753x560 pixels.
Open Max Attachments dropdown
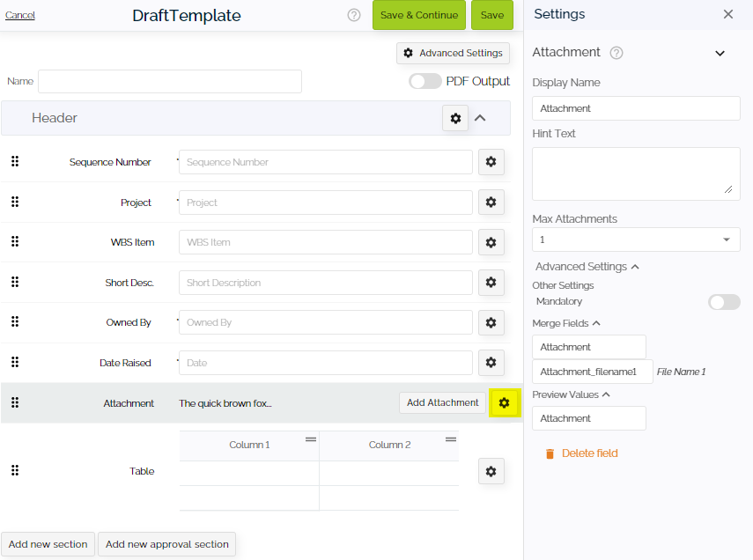pos(636,239)
